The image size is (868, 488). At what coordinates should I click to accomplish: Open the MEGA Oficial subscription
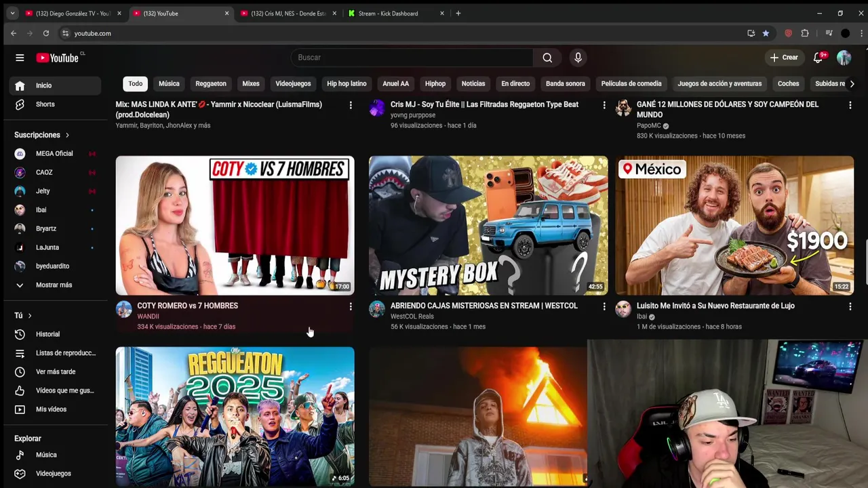(55, 154)
